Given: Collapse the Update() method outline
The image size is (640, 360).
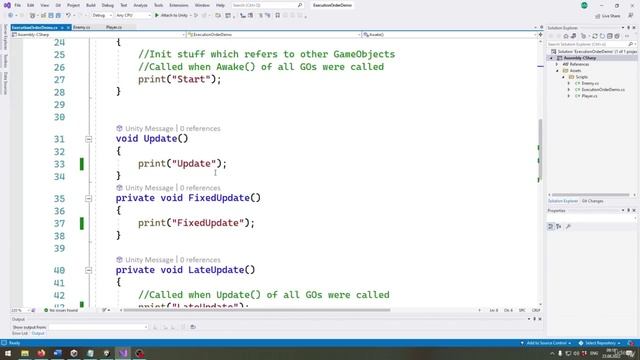Looking at the screenshot, I should point(89,139).
